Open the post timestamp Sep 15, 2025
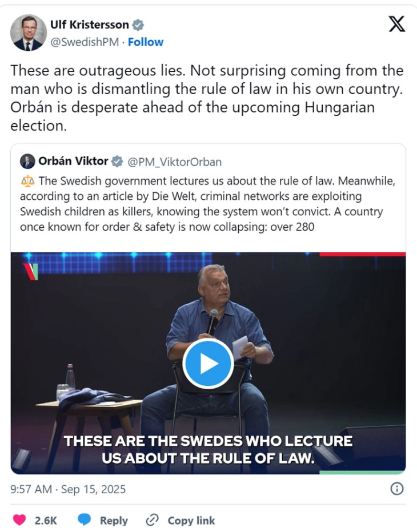Viewport: 417px width, 532px height. point(68,489)
